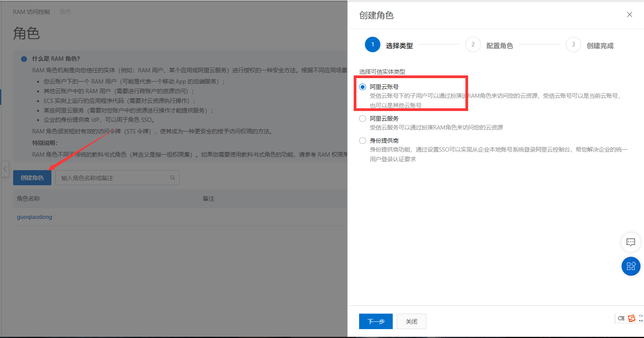
Task: Click the 下一步 button
Action: tap(376, 321)
